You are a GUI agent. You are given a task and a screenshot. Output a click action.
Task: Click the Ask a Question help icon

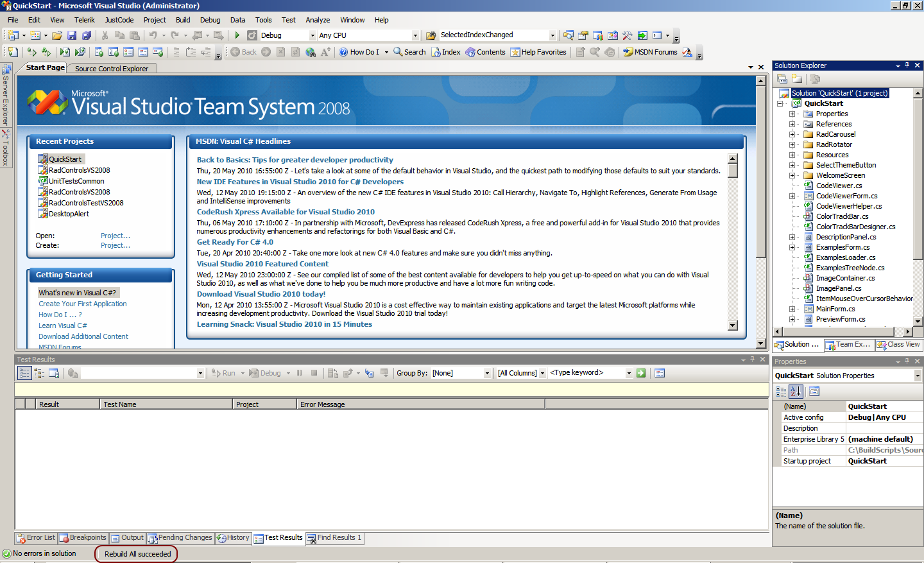click(687, 52)
